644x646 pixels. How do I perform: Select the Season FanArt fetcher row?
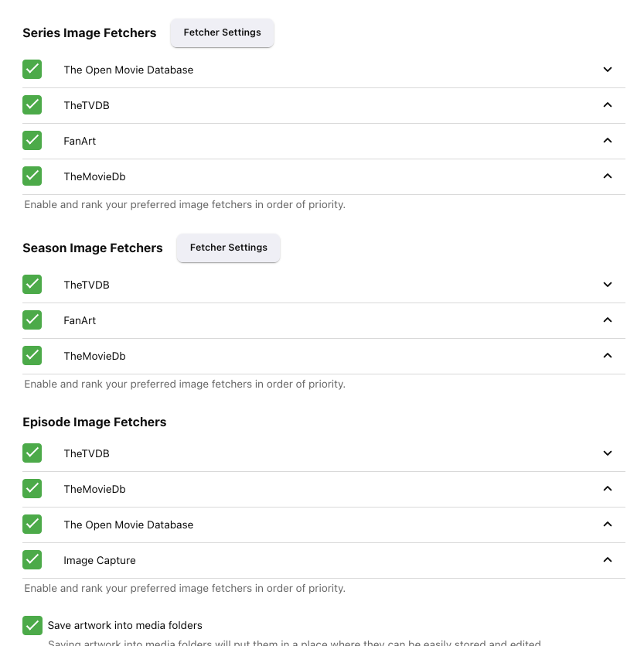pyautogui.click(x=309, y=320)
